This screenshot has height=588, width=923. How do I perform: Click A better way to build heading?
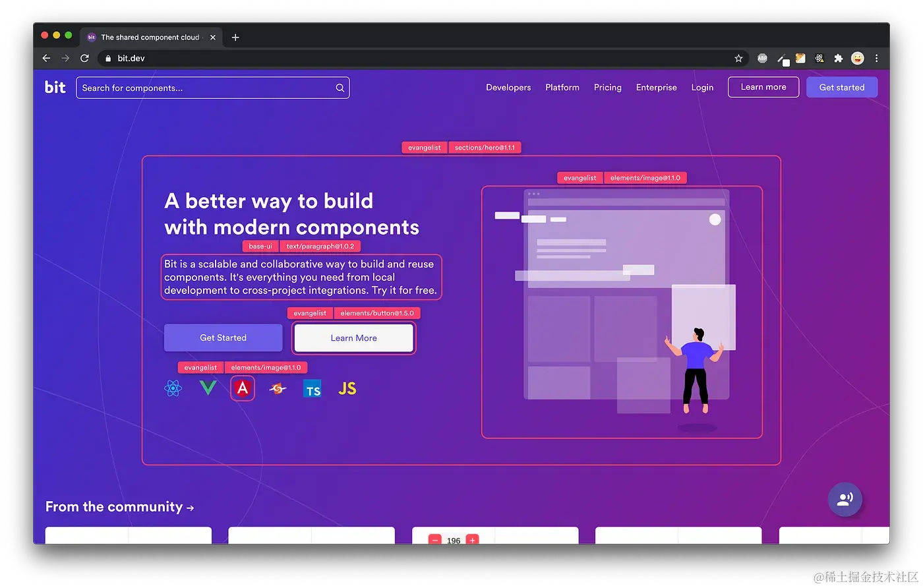pyautogui.click(x=291, y=214)
